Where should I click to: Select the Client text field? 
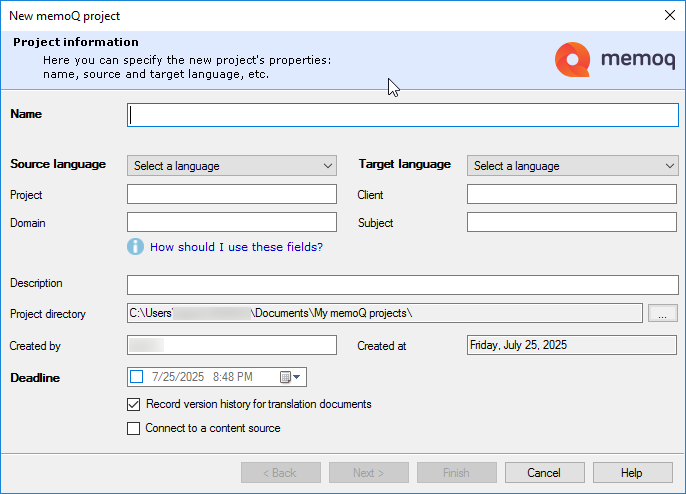coord(572,195)
